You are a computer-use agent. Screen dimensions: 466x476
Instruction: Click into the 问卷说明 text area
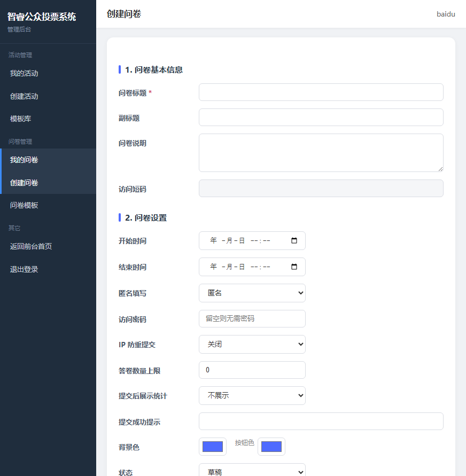pyautogui.click(x=321, y=153)
